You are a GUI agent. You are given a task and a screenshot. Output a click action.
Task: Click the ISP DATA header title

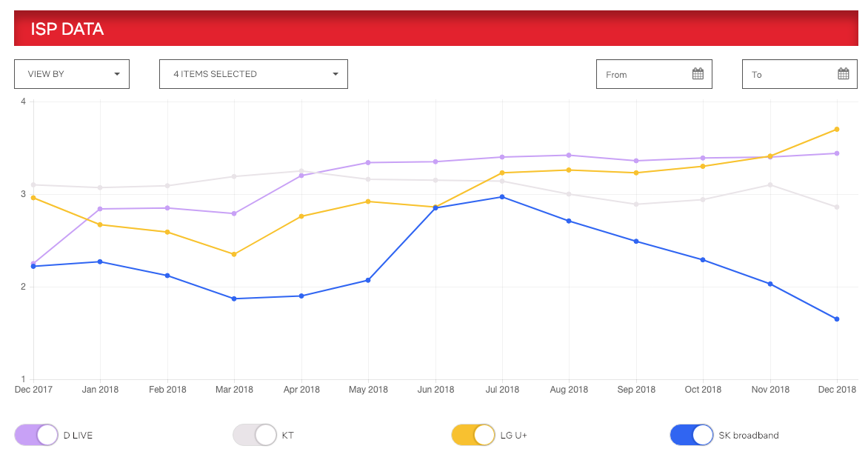[x=67, y=29]
